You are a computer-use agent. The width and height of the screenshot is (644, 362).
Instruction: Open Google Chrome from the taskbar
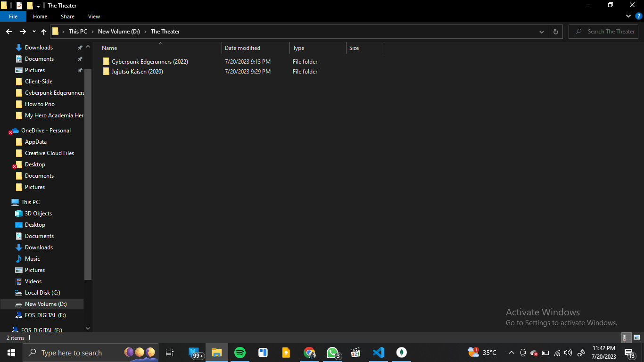click(x=309, y=353)
